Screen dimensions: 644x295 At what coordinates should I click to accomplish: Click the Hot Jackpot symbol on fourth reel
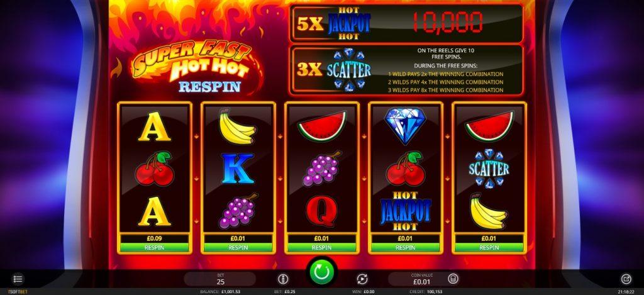tap(406, 211)
